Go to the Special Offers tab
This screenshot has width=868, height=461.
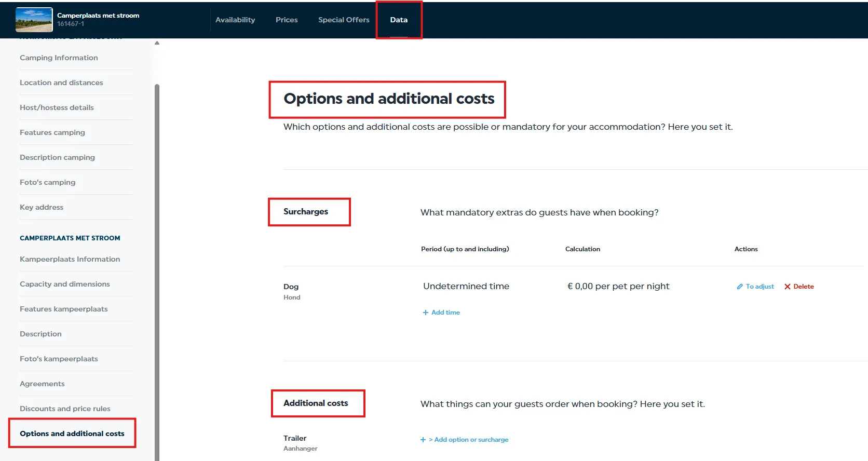[344, 20]
